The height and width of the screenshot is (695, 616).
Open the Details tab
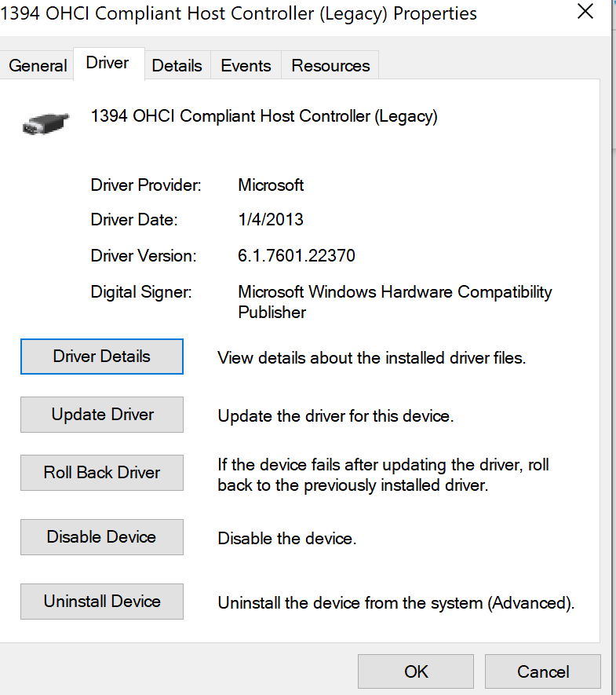[x=177, y=66]
